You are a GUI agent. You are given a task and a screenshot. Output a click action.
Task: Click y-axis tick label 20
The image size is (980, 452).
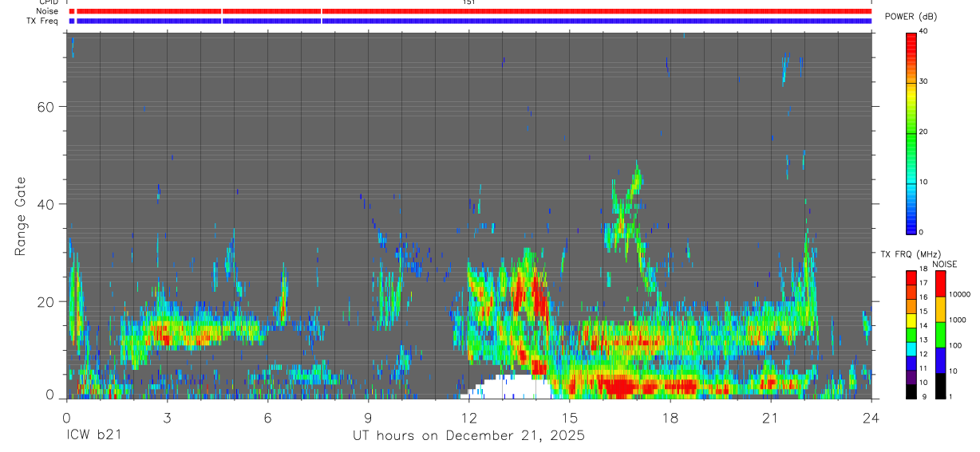[45, 302]
